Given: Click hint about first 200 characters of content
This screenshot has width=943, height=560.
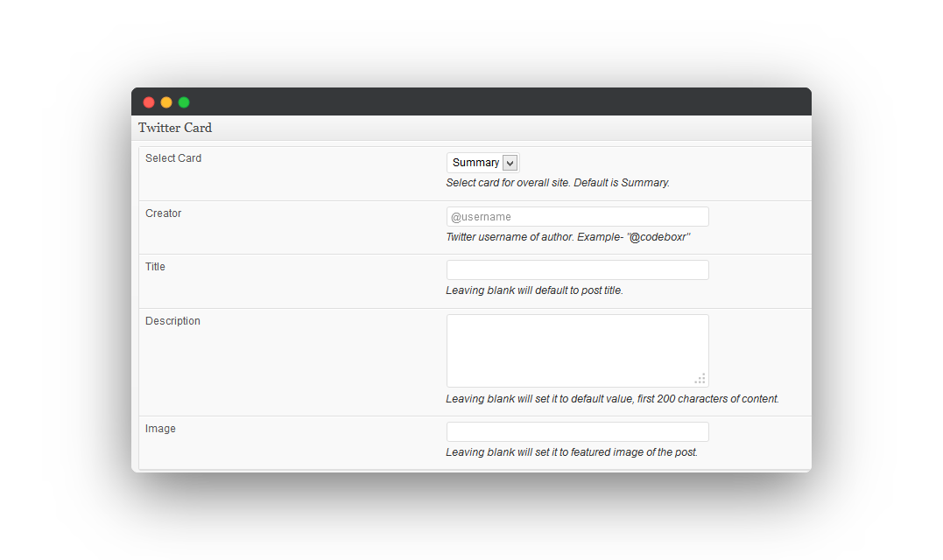Looking at the screenshot, I should tap(612, 398).
